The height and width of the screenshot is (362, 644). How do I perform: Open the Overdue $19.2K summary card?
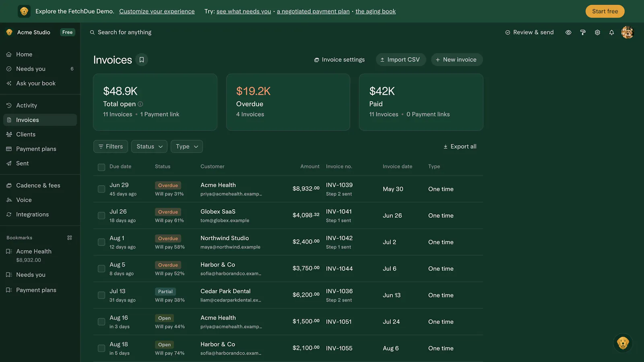coord(288,102)
